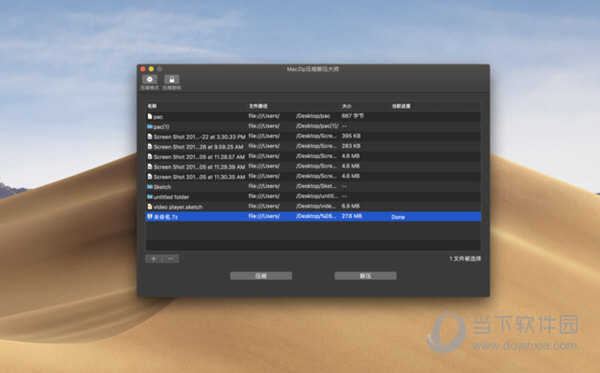Select the file name 'pac'
Image resolution: width=600 pixels, height=373 pixels.
point(158,117)
